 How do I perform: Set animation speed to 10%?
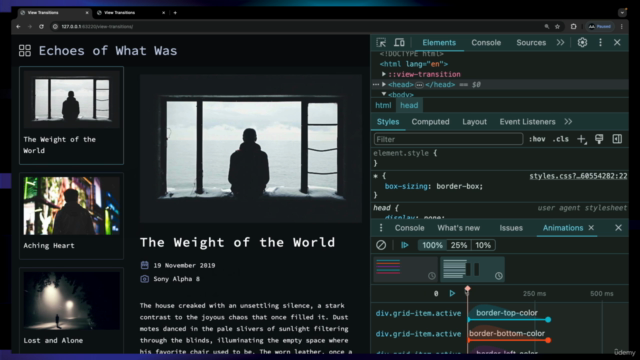pyautogui.click(x=483, y=245)
